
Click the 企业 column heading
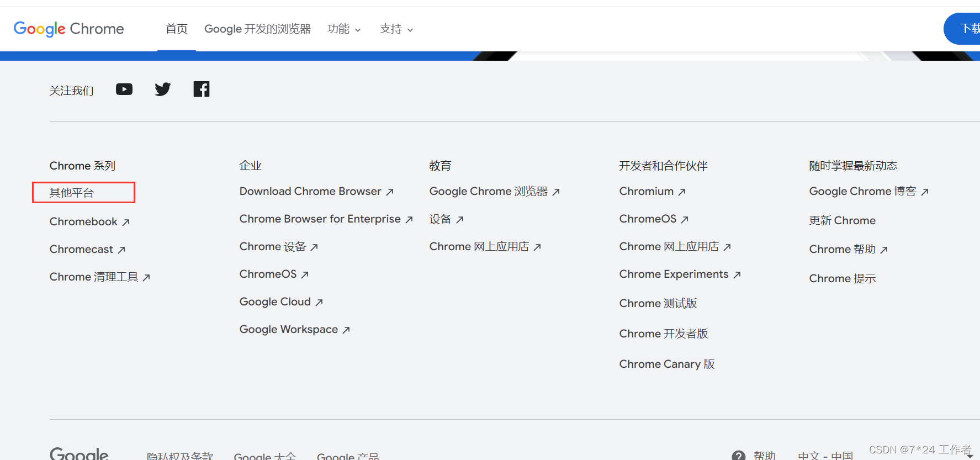[x=251, y=166]
